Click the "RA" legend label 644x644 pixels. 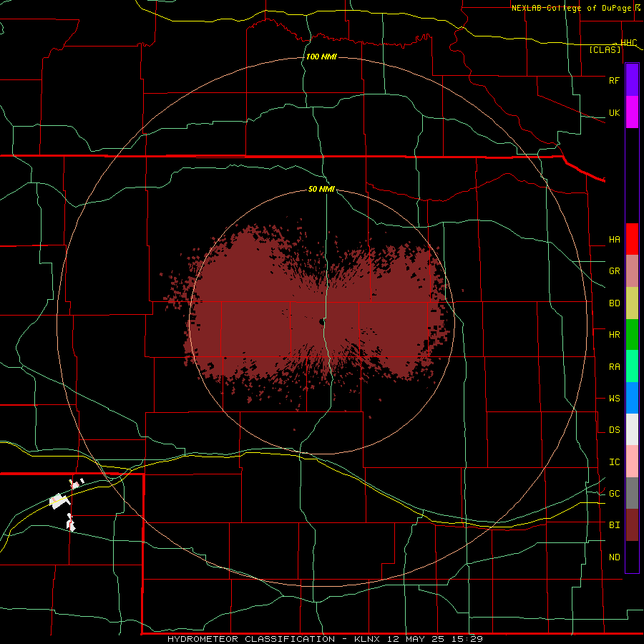point(614,367)
